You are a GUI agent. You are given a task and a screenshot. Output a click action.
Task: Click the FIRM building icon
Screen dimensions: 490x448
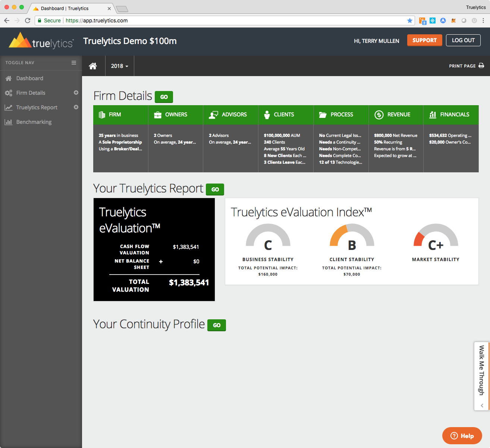(x=102, y=115)
